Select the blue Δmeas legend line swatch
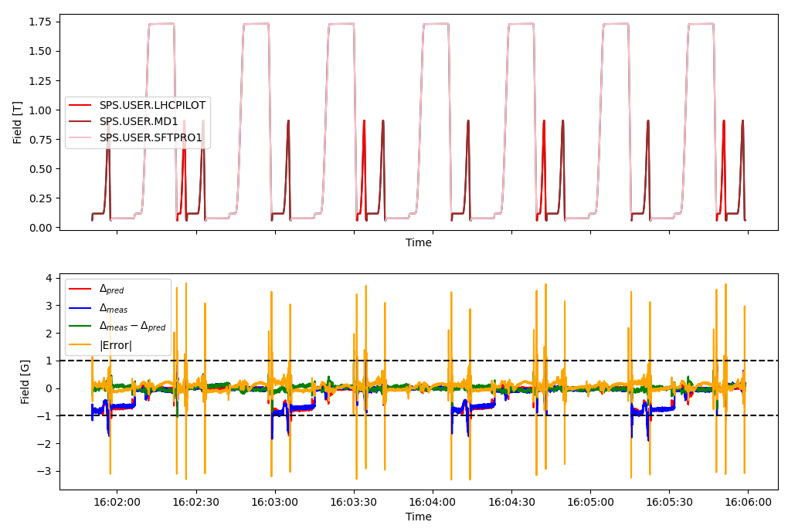805x532 pixels. click(x=81, y=308)
